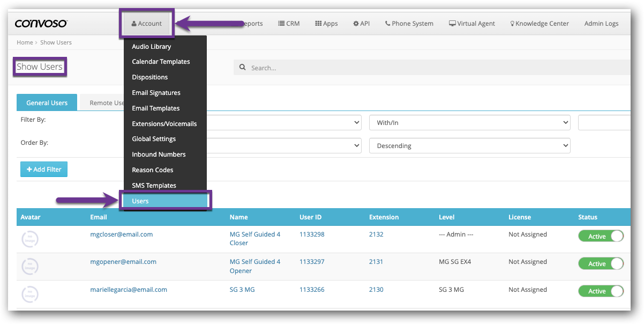Toggle Active status for SG 3 MG user
The image size is (644, 324).
click(601, 291)
